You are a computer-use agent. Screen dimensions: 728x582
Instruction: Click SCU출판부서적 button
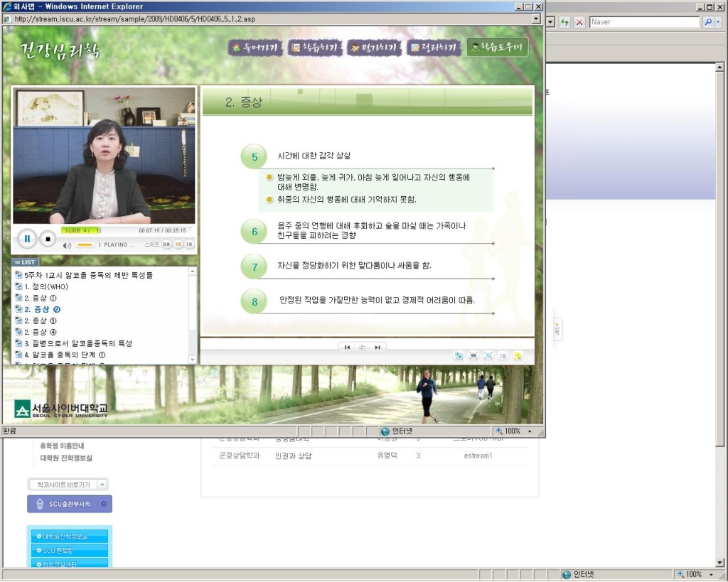pyautogui.click(x=70, y=504)
